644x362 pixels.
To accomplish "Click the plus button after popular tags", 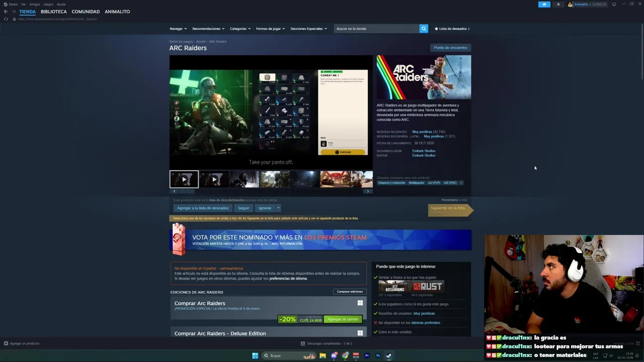I will tap(461, 183).
